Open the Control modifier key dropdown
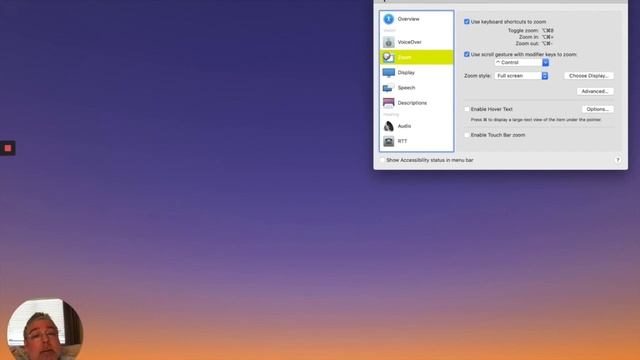The height and width of the screenshot is (360, 640). tap(522, 62)
